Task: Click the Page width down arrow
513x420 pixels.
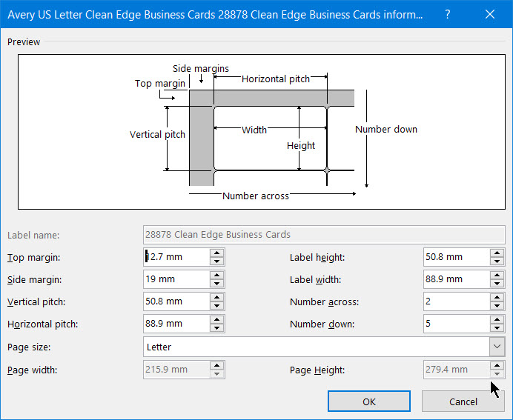Action: [x=216, y=373]
